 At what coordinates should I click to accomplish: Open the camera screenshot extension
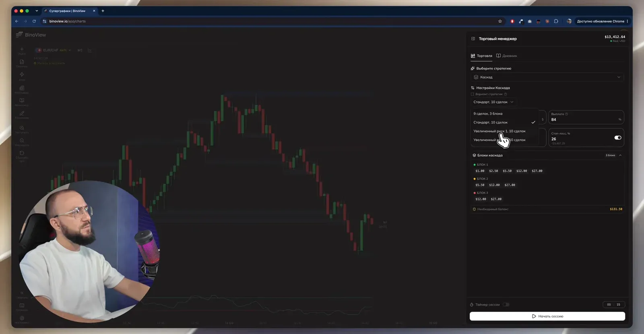[530, 21]
